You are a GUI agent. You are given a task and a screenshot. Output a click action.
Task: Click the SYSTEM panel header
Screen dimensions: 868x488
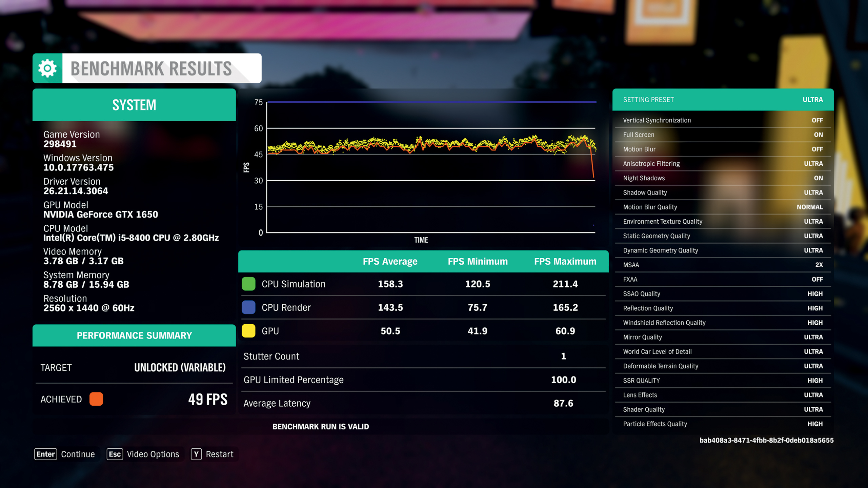[134, 105]
